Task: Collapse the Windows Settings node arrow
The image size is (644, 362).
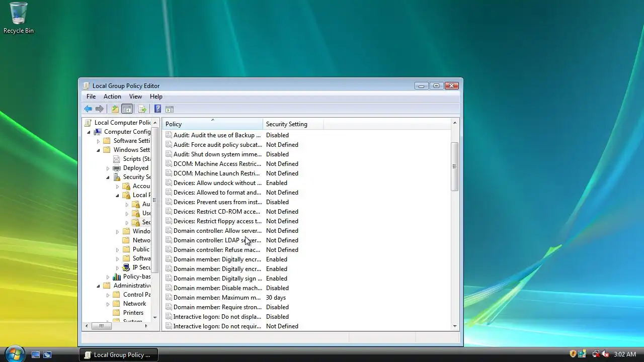Action: coord(99,150)
